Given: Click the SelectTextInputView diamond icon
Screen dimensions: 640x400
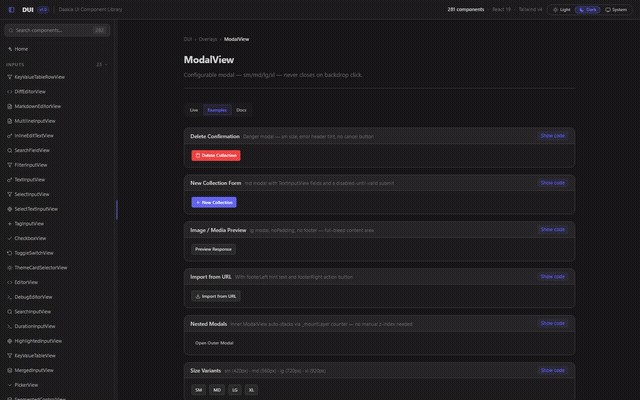Looking at the screenshot, I should 10,209.
